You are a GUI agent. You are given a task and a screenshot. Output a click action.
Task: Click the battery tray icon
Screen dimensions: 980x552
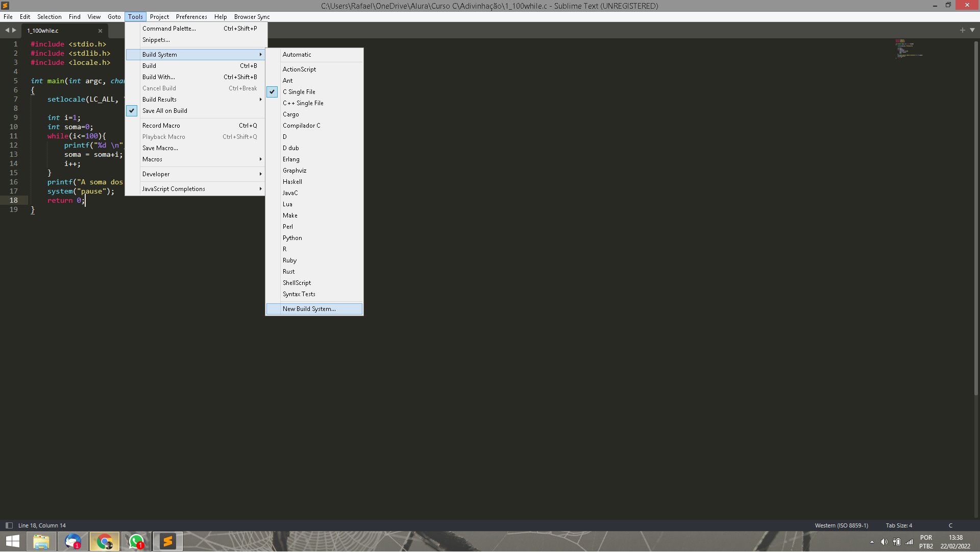[897, 542]
